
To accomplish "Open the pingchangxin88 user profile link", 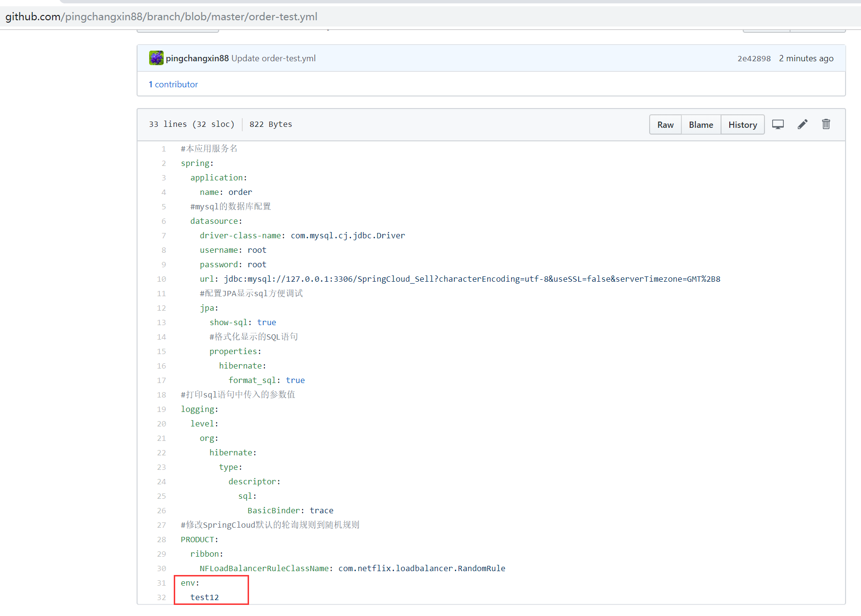I will (197, 58).
